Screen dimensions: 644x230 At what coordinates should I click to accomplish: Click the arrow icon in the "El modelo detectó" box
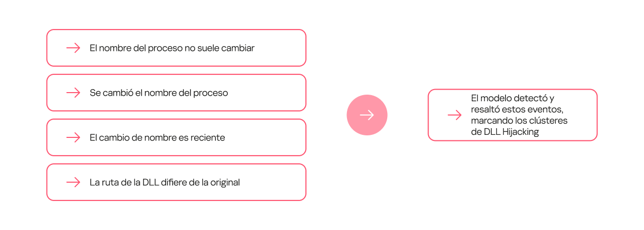click(454, 116)
